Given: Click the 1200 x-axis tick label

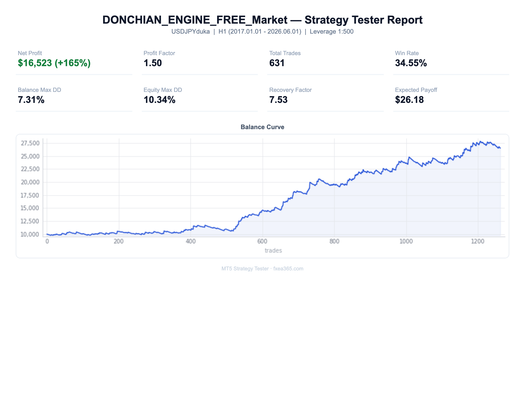Looking at the screenshot, I should 478,241.
